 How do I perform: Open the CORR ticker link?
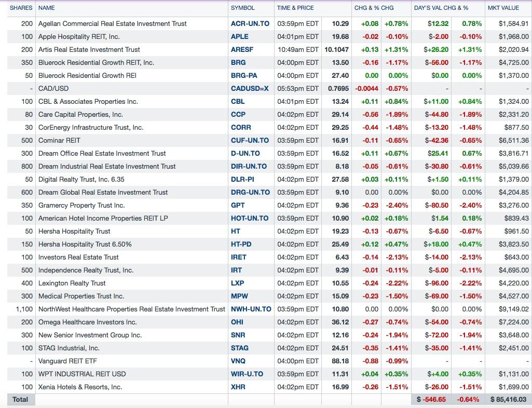point(241,128)
